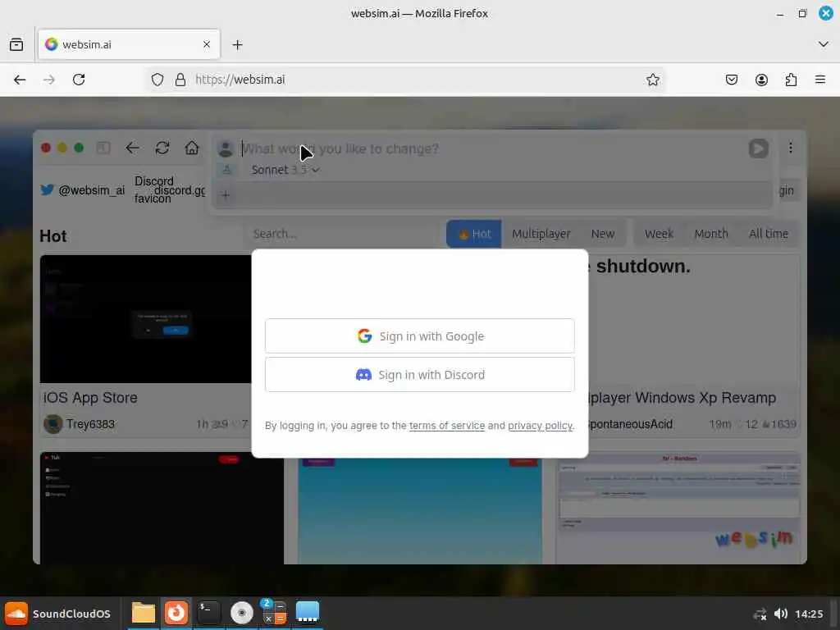Open the calculator icon in taskbar
840x630 pixels.
(x=274, y=613)
